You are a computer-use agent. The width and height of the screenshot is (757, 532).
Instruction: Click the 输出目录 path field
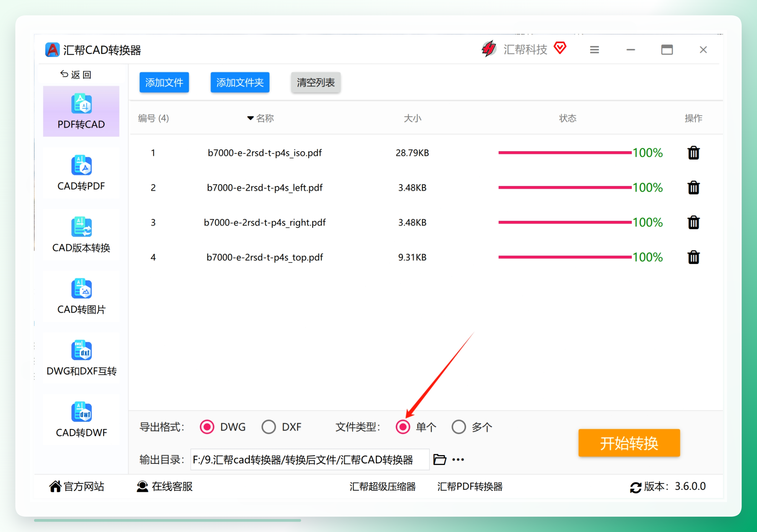pyautogui.click(x=310, y=459)
